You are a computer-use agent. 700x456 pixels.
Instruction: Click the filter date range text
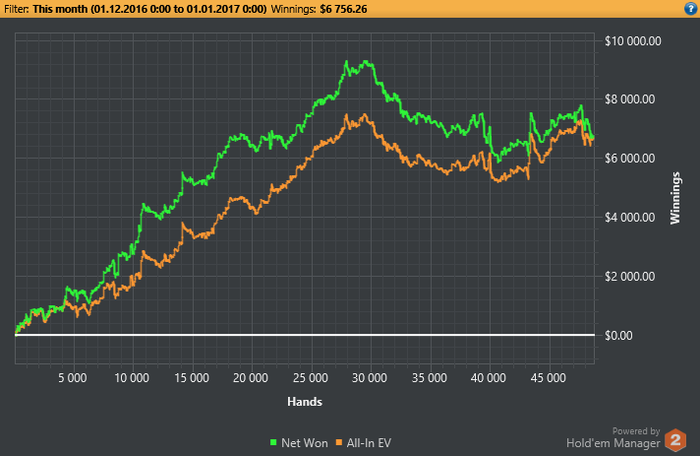150,9
